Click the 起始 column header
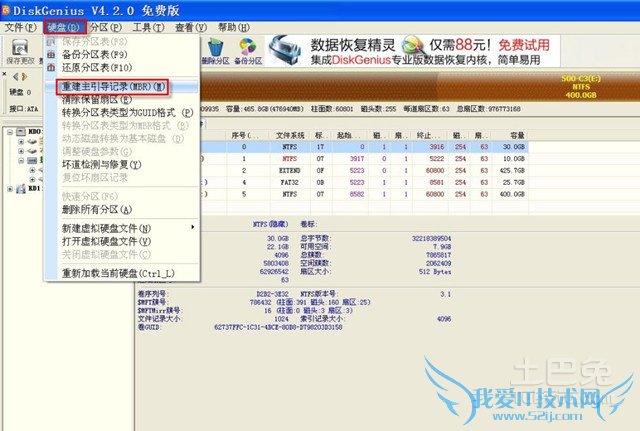 pos(350,135)
